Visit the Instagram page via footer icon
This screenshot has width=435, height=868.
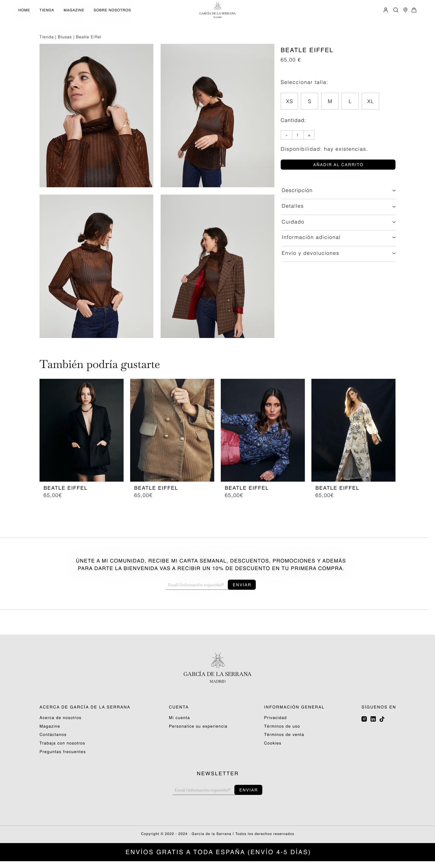364,719
